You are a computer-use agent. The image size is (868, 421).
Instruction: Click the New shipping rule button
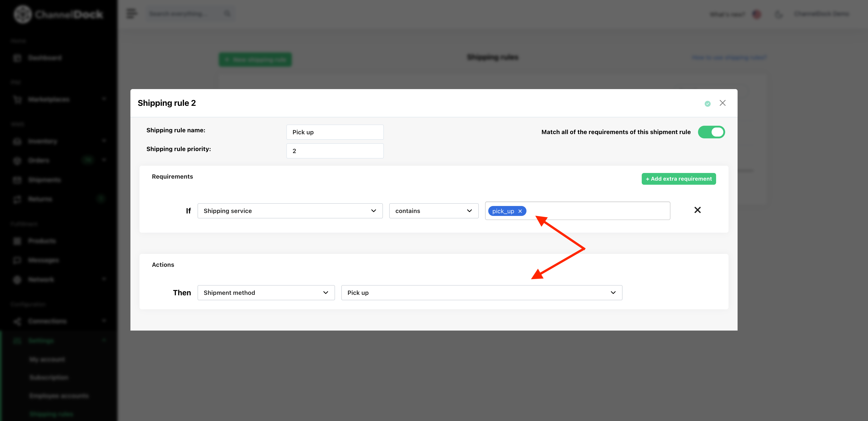255,60
